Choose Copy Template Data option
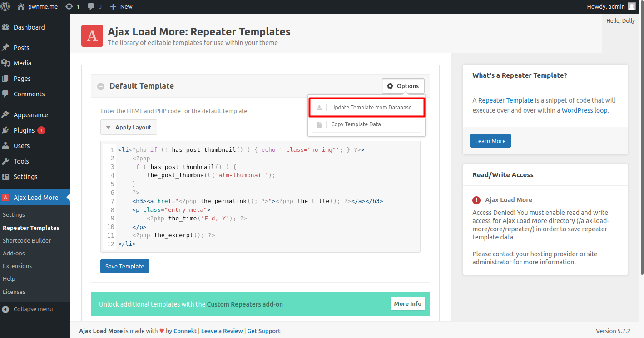The width and height of the screenshot is (644, 338). pos(356,124)
